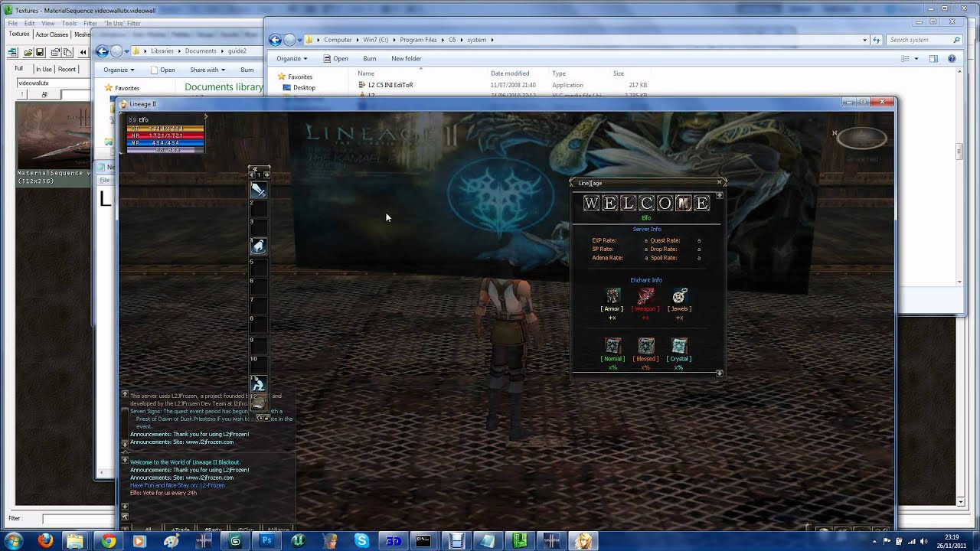Click the Armor enchant icon
This screenshot has height=551, width=980.
pyautogui.click(x=612, y=296)
